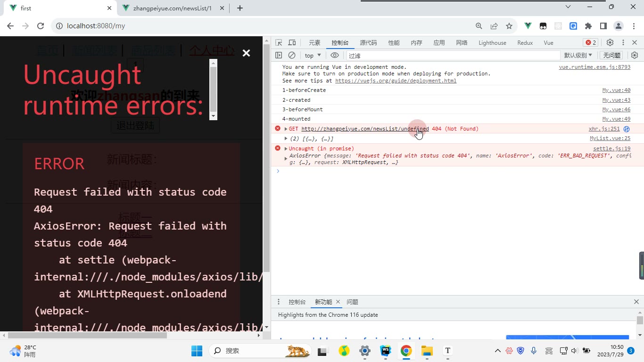The image size is (644, 362).
Task: Click the zoom magnifier icon in address bar
Action: [x=479, y=26]
